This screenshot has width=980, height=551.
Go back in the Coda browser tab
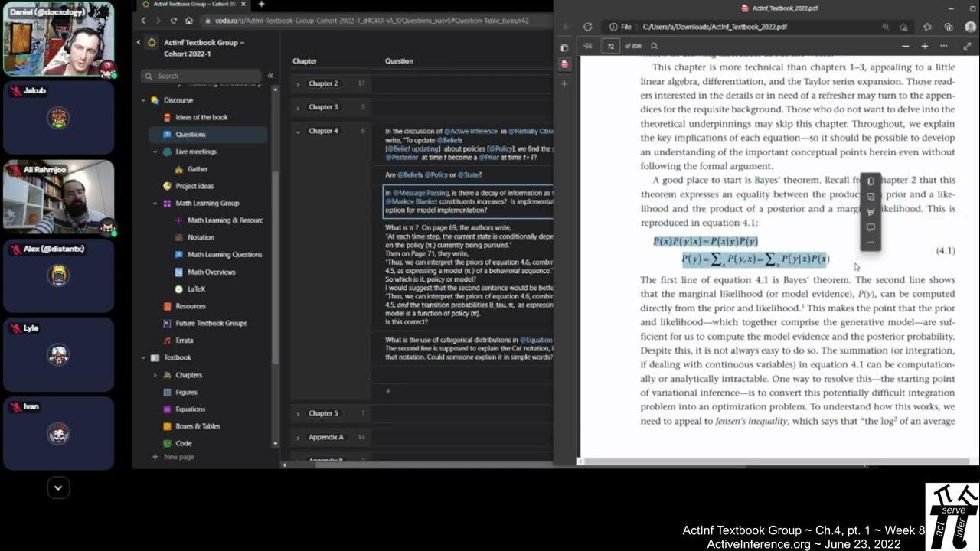coord(143,21)
